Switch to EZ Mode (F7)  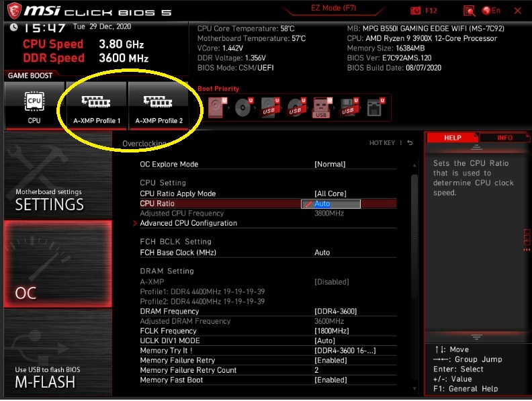tap(334, 9)
